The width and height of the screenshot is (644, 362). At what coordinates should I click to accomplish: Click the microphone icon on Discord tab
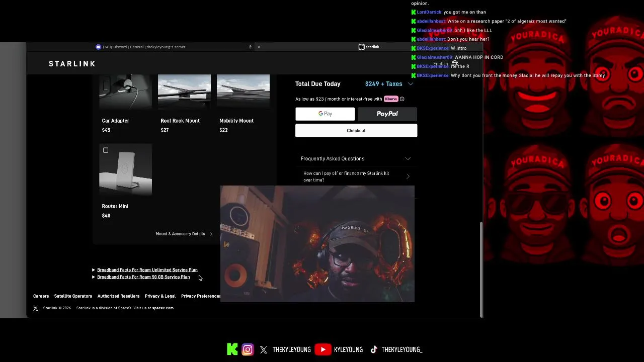click(250, 47)
